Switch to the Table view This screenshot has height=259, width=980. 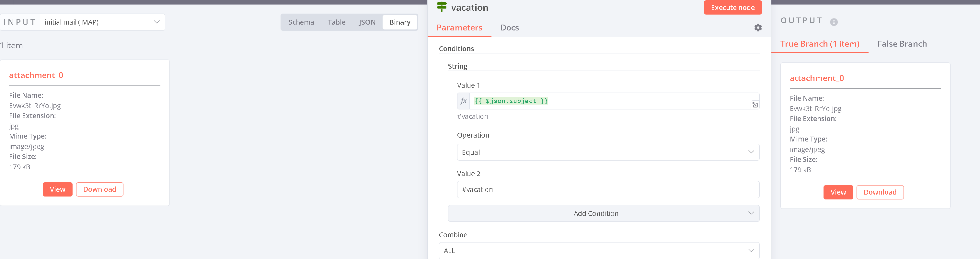coord(336,22)
